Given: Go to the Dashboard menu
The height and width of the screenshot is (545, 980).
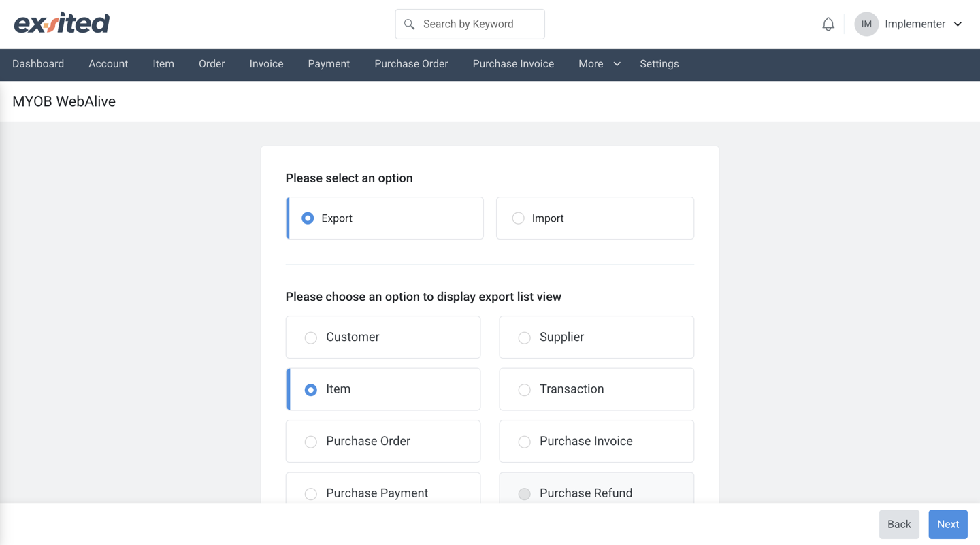Looking at the screenshot, I should pyautogui.click(x=38, y=64).
